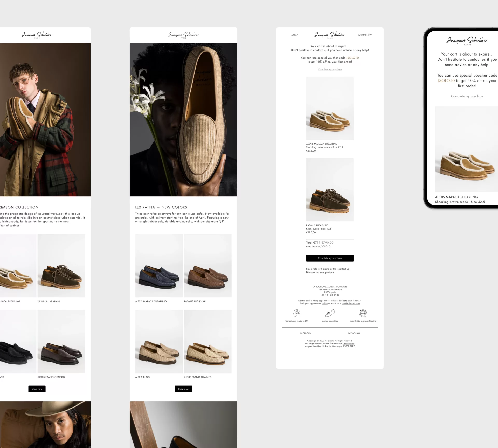Open the FACEBOOK footer link
This screenshot has height=448, width=498.
(x=306, y=333)
